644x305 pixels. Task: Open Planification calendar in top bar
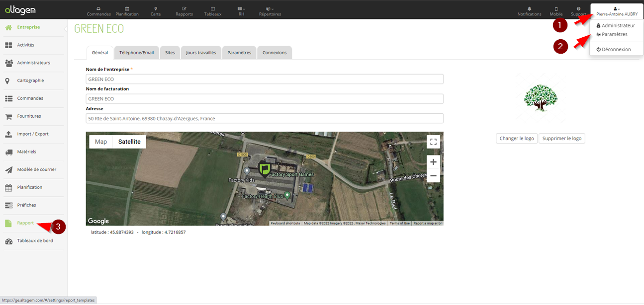[127, 11]
